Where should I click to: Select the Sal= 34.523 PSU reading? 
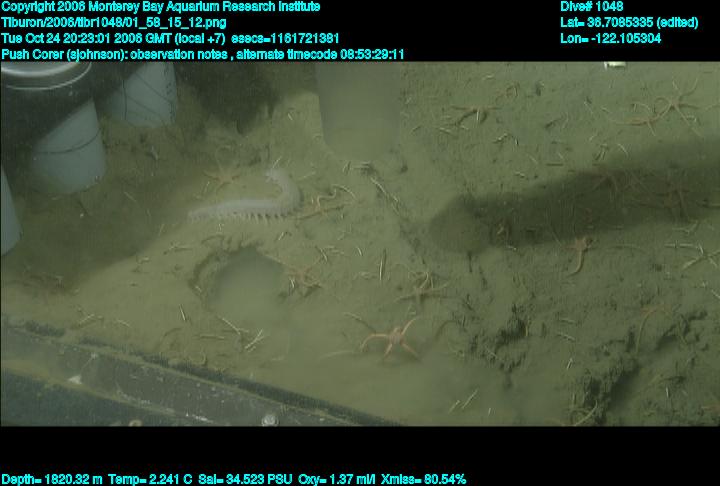click(245, 480)
